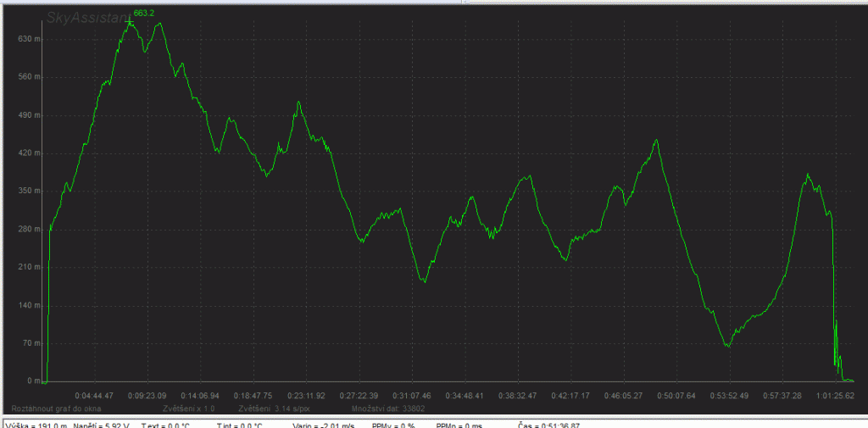Click the Vario -2.01 m/s status field
868x428 pixels.
click(x=325, y=424)
